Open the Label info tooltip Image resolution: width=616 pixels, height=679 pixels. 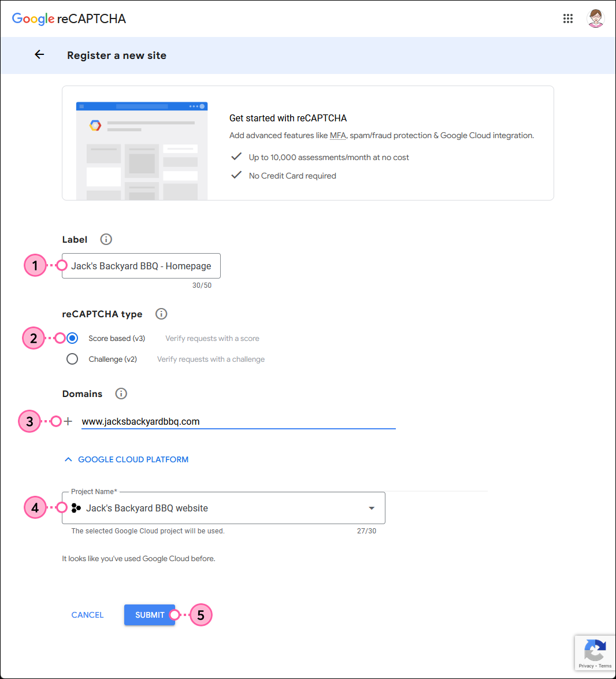tap(106, 239)
